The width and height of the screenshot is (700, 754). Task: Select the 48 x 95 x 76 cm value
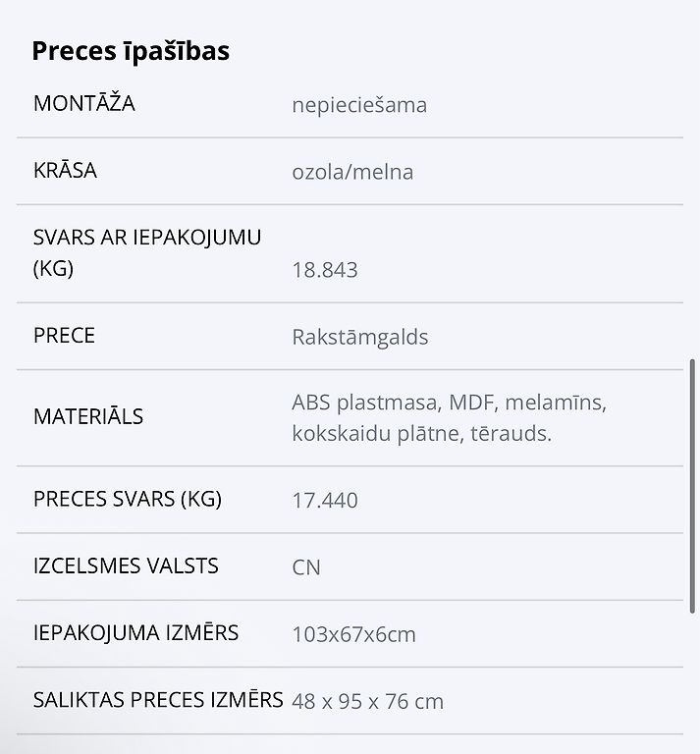368,702
